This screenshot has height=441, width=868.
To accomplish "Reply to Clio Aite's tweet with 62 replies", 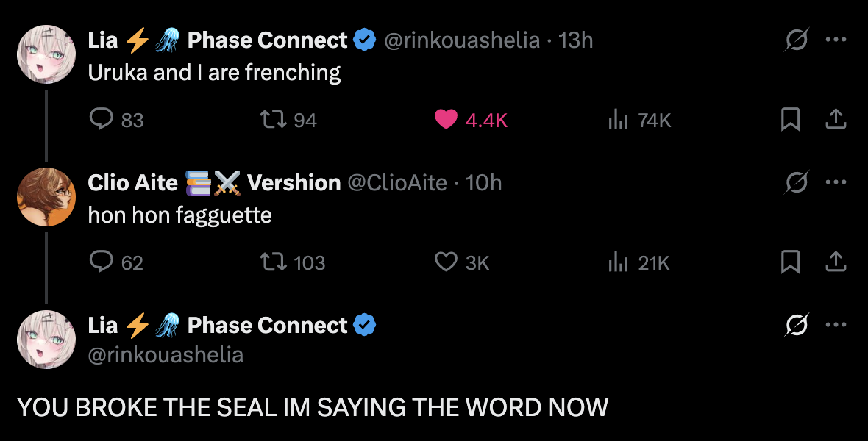I will point(102,262).
